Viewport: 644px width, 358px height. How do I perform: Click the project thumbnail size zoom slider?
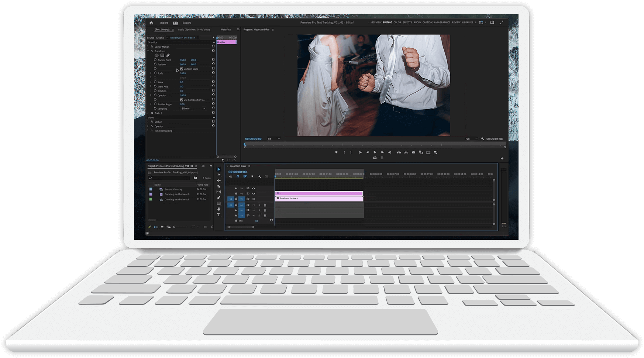click(x=175, y=227)
